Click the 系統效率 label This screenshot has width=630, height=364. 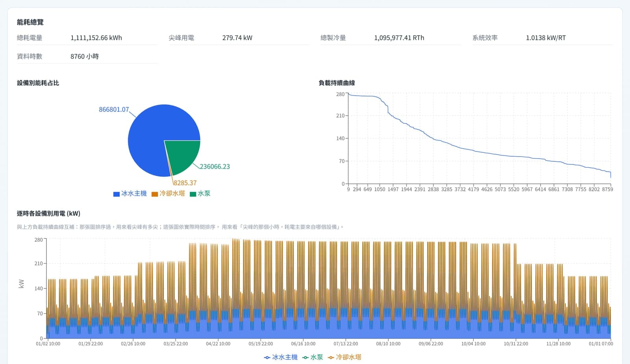(485, 38)
